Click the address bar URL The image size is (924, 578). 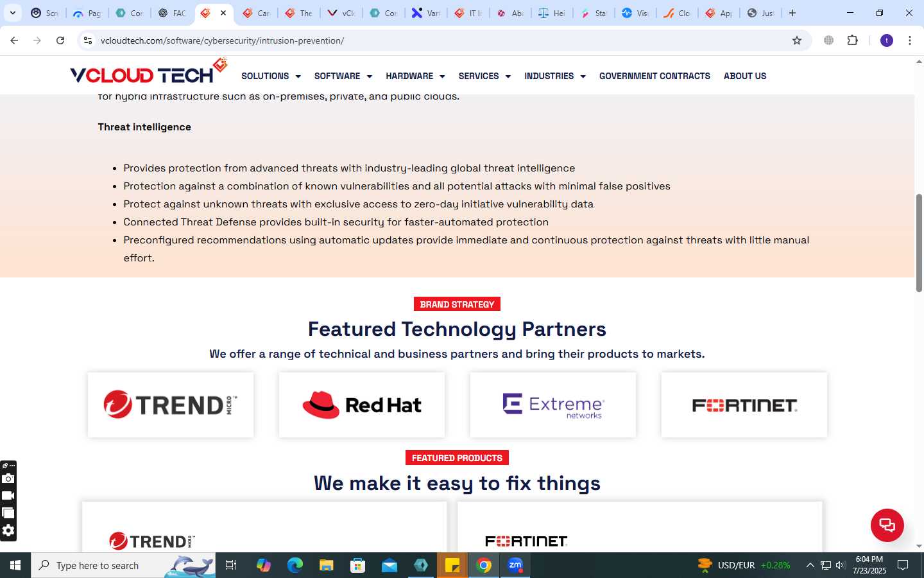pos(222,40)
